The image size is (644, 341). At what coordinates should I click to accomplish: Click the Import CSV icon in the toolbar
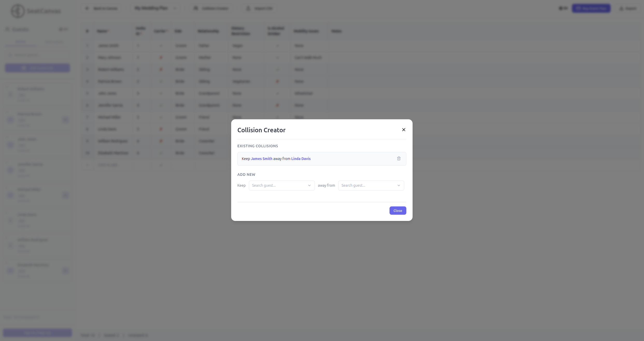point(248,8)
